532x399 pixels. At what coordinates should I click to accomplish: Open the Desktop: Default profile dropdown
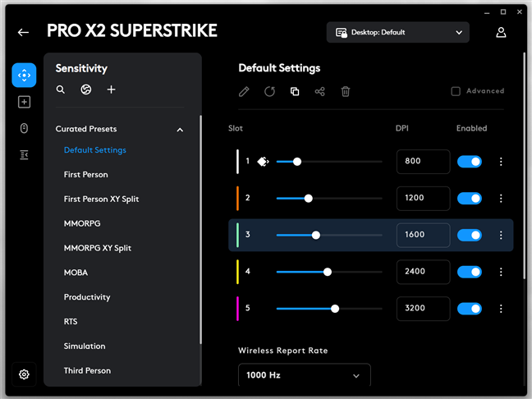tap(398, 33)
